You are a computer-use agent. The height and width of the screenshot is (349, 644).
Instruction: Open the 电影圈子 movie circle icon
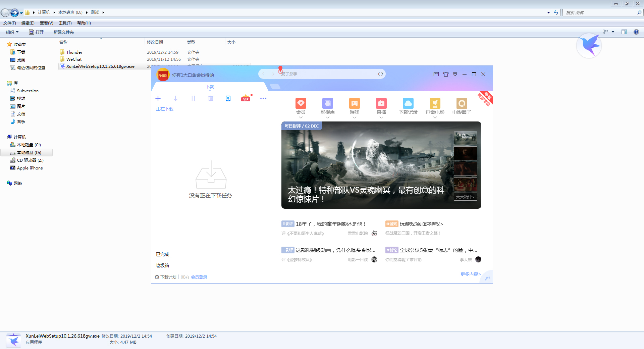pyautogui.click(x=462, y=103)
